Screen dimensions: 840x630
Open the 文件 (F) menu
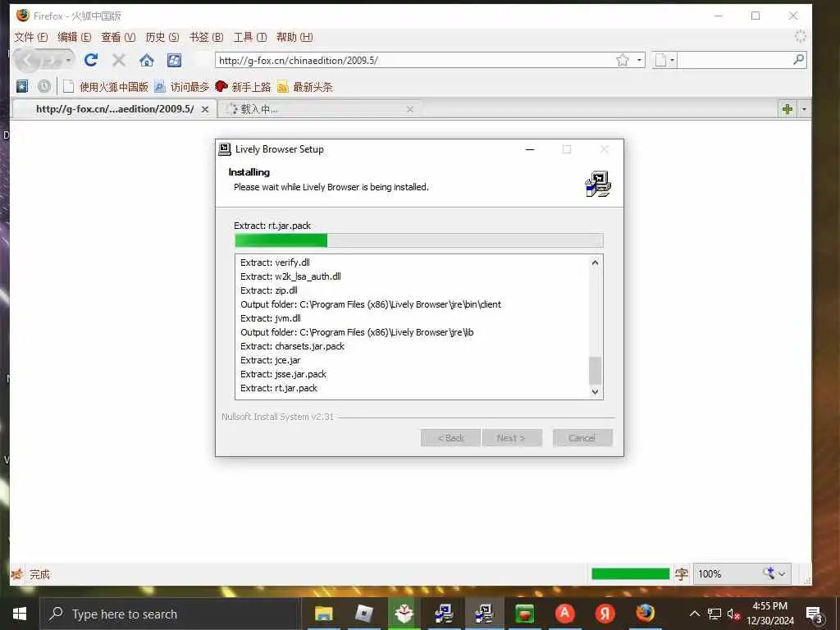point(31,37)
